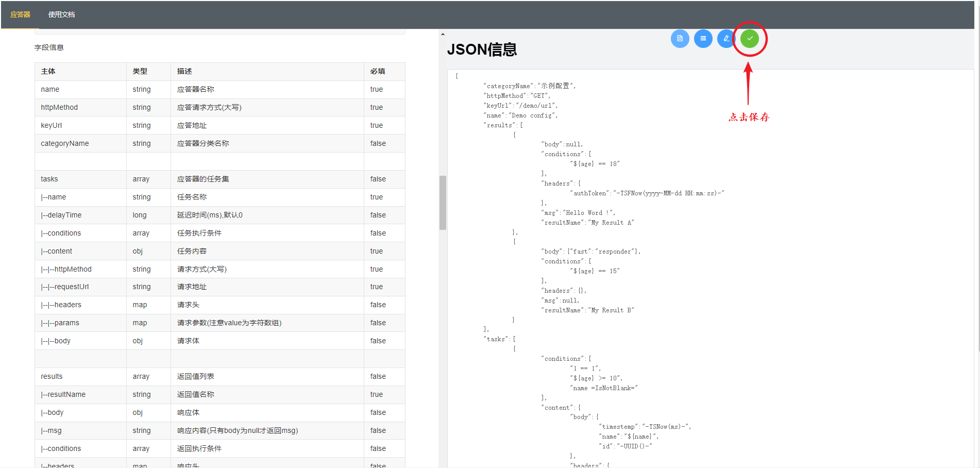Image resolution: width=980 pixels, height=468 pixels.
Task: Click the light-blue document round button
Action: (x=680, y=38)
